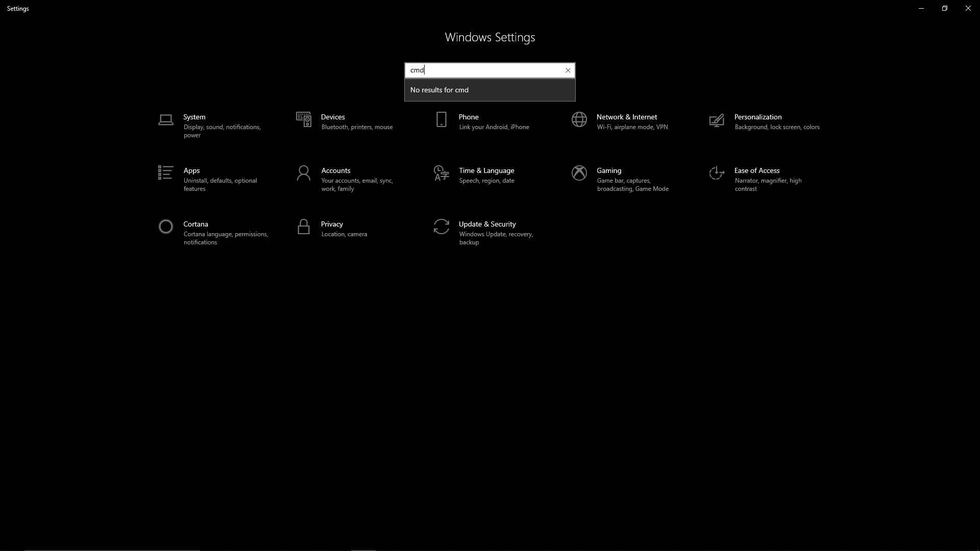Click the Network & Internet label
This screenshot has width=980, height=551.
[626, 117]
